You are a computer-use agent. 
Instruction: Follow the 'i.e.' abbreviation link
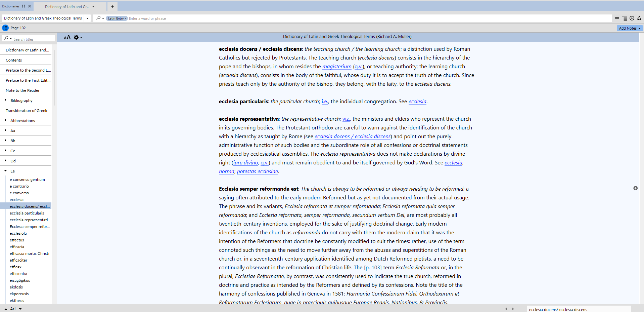325,102
